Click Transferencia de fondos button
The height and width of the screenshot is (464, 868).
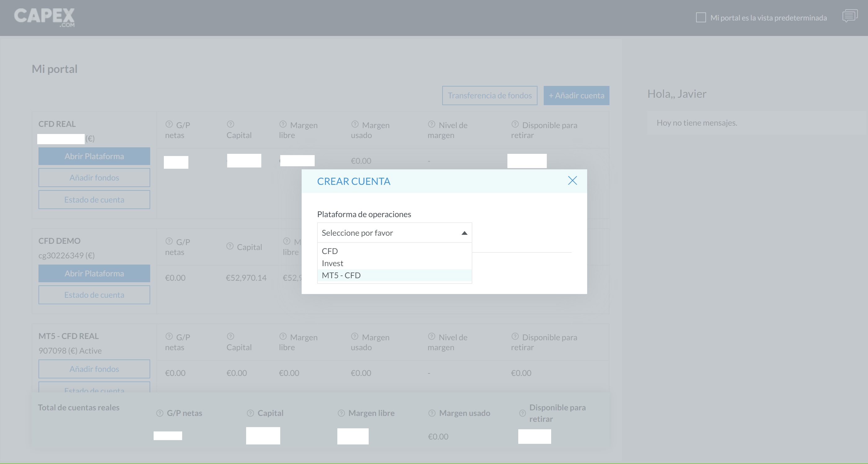[x=489, y=96]
